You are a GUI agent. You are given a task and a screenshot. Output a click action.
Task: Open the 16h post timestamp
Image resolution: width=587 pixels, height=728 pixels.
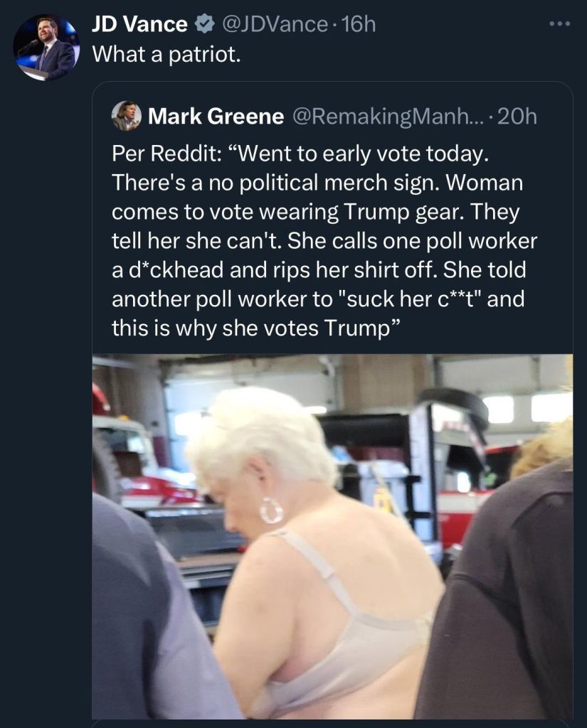[x=358, y=25]
